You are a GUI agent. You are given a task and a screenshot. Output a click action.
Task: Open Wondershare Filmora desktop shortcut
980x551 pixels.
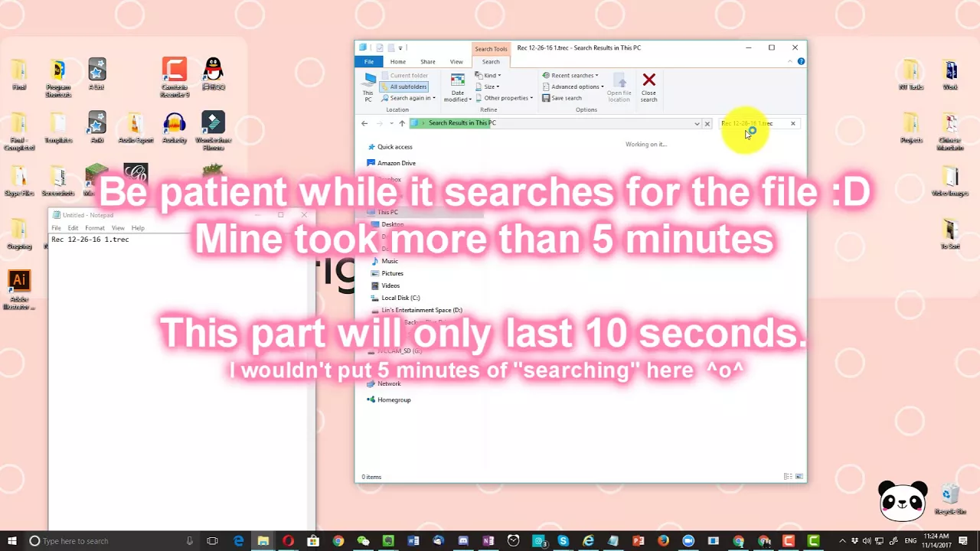point(213,131)
